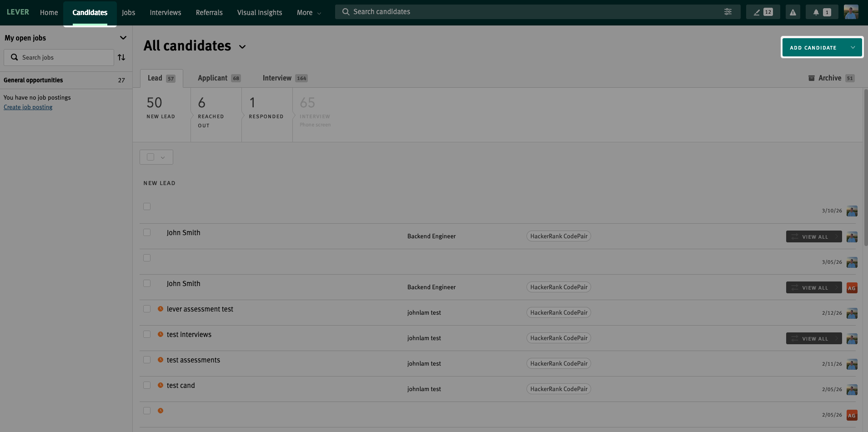
Task: Click the Add Candidate button
Action: click(813, 48)
